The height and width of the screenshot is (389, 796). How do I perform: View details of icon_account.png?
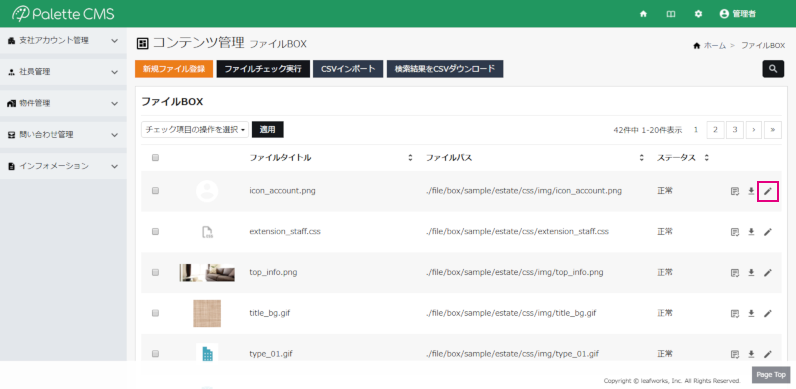point(735,191)
